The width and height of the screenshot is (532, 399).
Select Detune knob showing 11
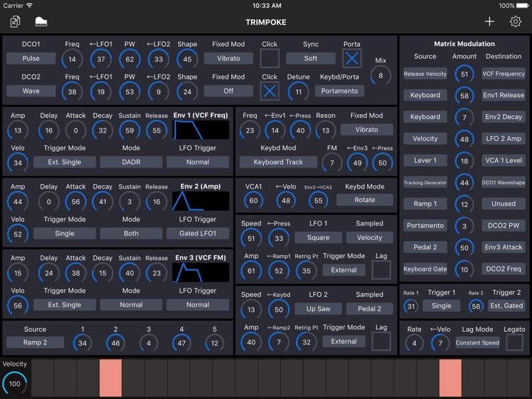pos(298,92)
